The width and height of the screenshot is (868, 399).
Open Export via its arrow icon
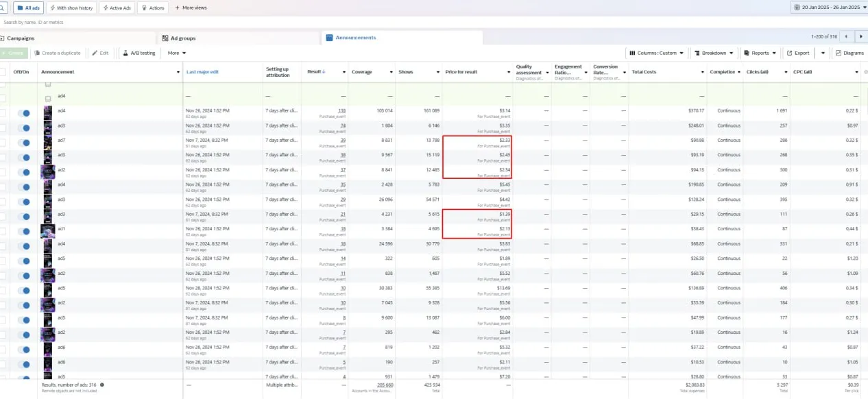click(789, 53)
